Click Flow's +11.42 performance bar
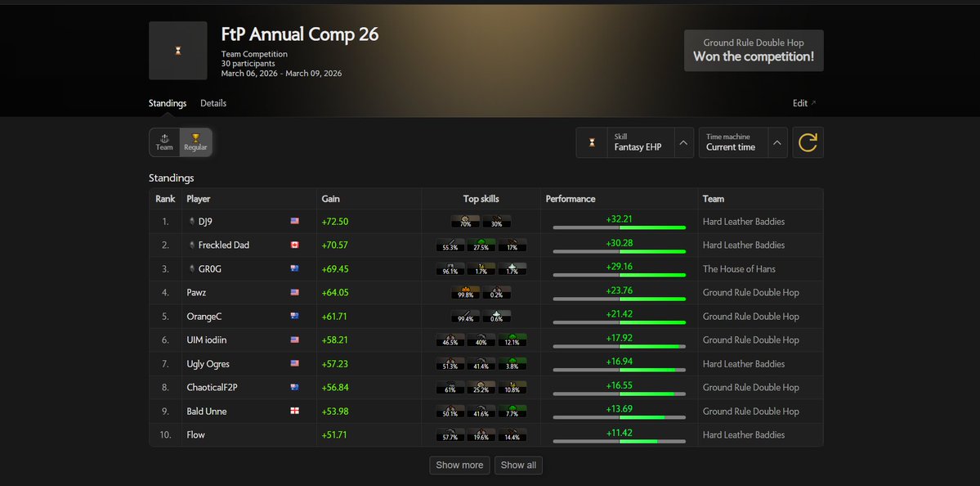Viewport: 980px width, 486px height. pos(620,442)
